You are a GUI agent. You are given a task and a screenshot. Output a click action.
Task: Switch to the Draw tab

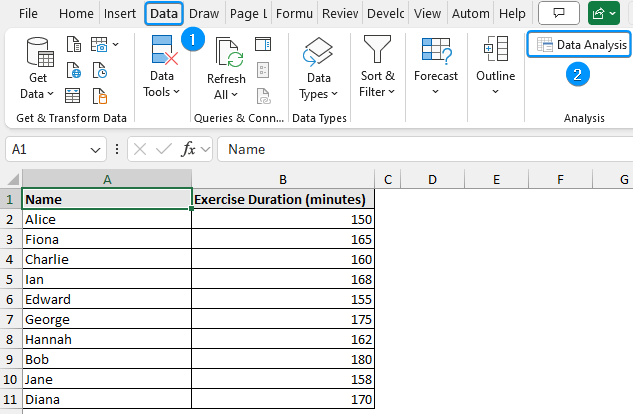(204, 14)
